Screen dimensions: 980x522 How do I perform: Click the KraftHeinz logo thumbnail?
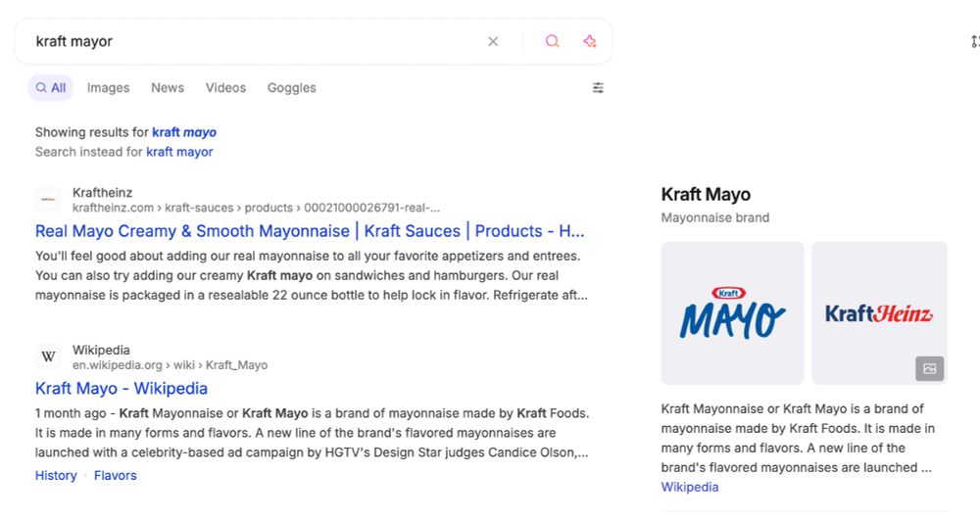[879, 313]
